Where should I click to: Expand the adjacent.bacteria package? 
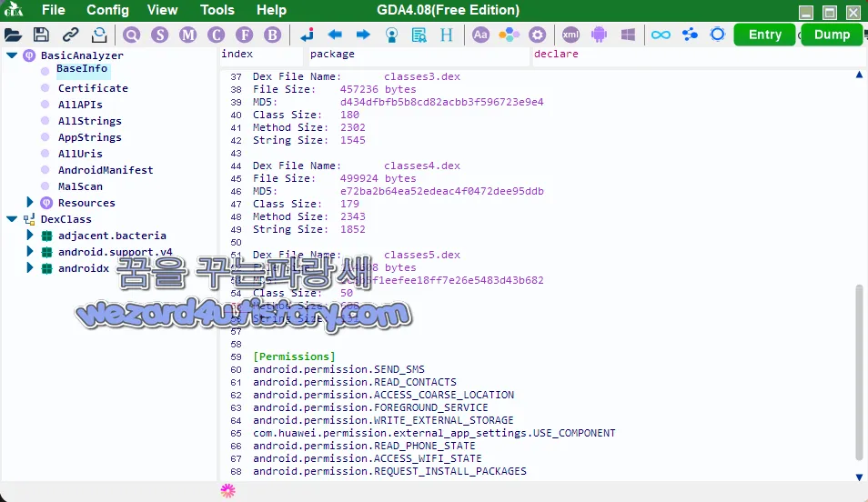click(30, 236)
